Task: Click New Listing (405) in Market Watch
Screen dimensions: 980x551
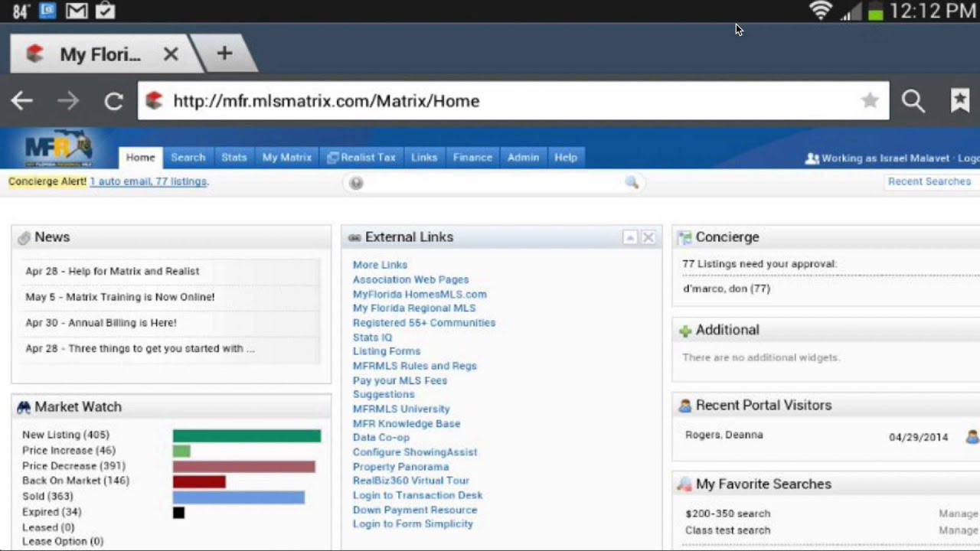Action: (x=66, y=435)
